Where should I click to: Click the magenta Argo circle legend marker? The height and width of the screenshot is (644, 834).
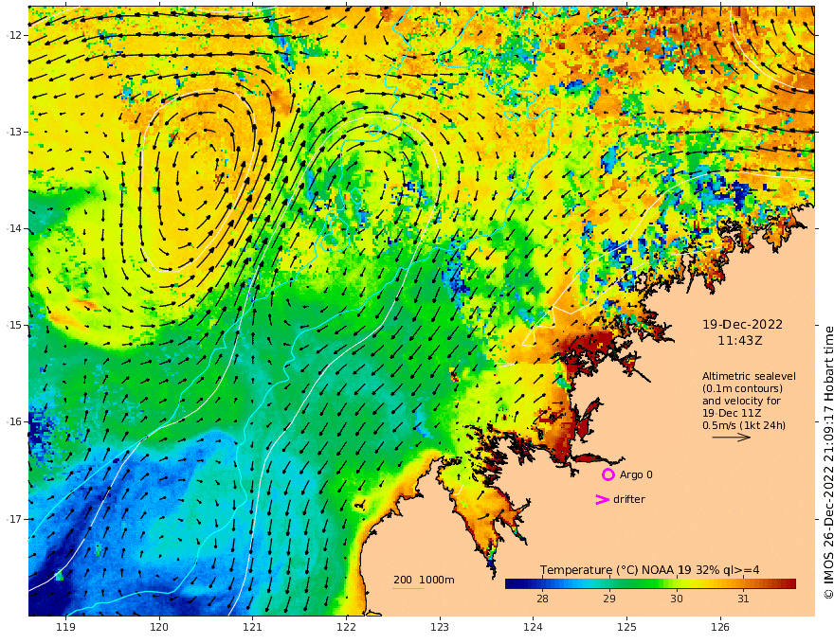(x=607, y=474)
